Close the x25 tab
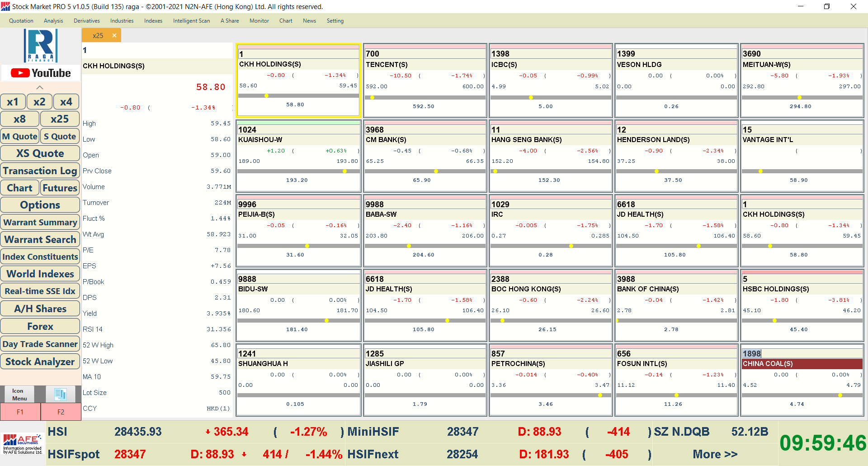The height and width of the screenshot is (466, 868). (x=114, y=35)
